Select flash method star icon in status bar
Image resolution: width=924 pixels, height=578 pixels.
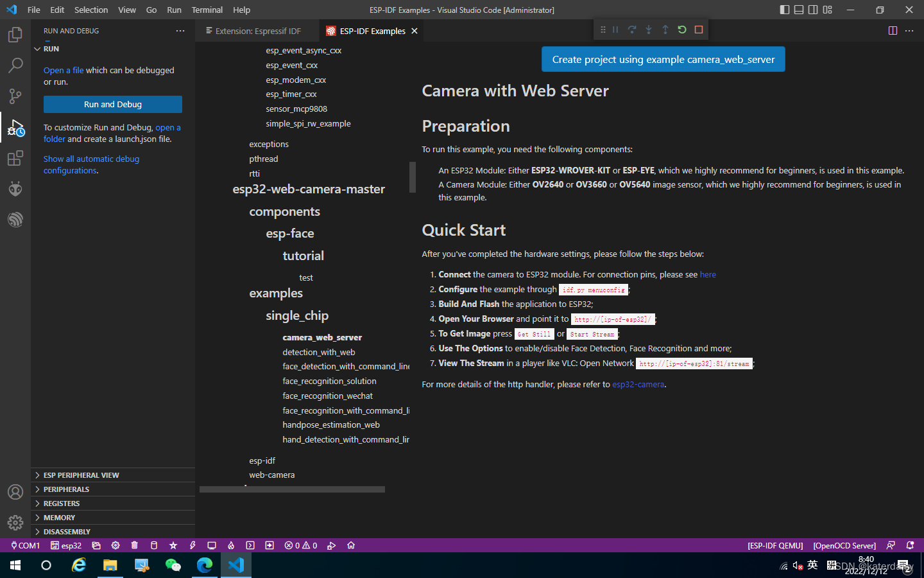[173, 545]
